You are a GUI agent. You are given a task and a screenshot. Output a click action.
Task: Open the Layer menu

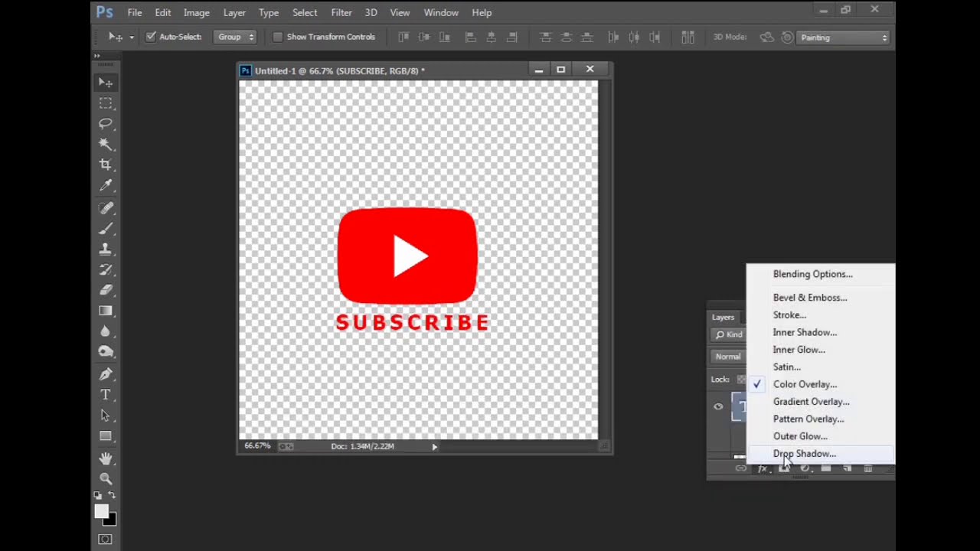tap(234, 12)
